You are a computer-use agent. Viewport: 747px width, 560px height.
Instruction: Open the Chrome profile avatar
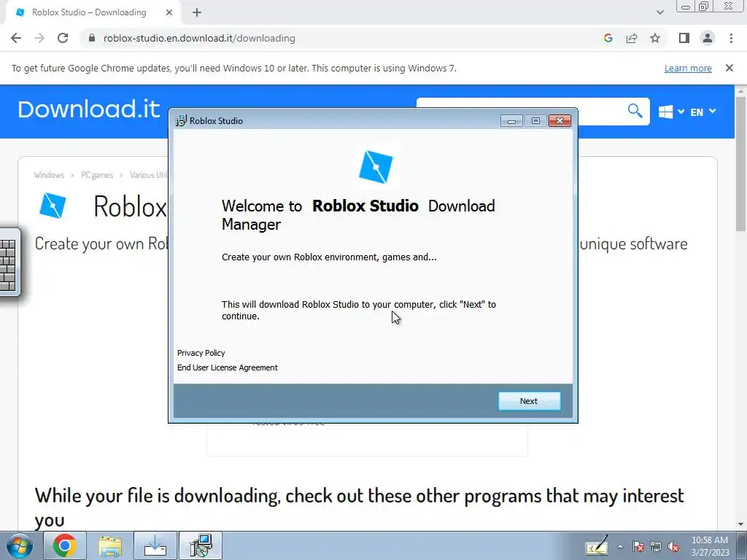click(x=708, y=38)
